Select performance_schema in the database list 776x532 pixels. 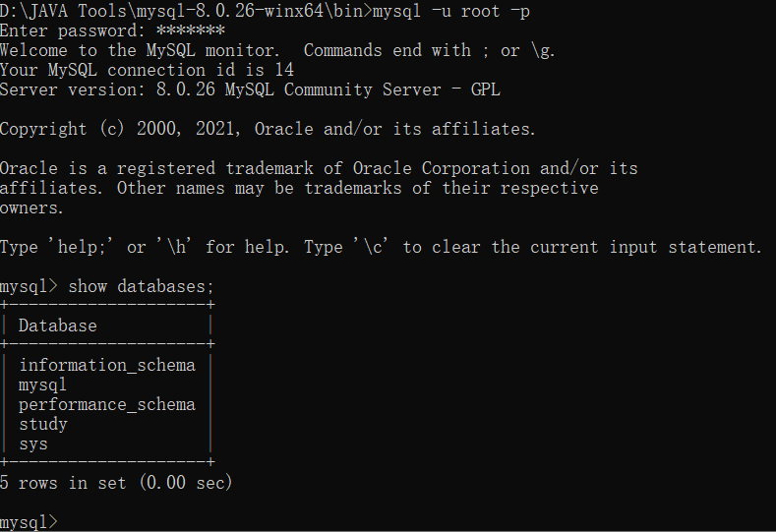coord(107,404)
